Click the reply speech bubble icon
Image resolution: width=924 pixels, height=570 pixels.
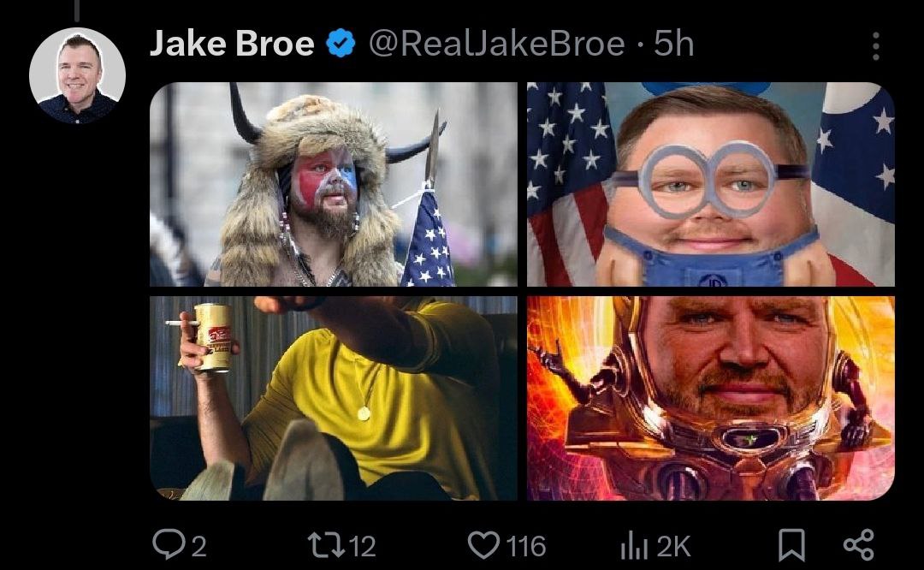(x=166, y=544)
